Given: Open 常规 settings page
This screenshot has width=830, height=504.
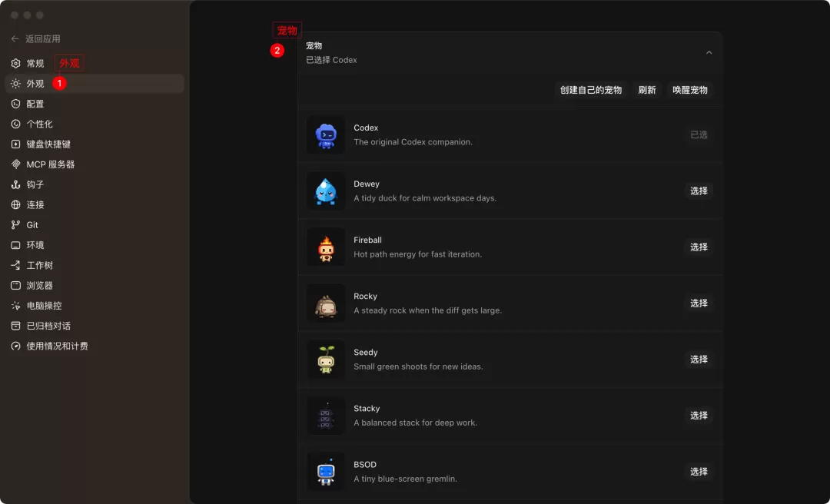Looking at the screenshot, I should (x=35, y=64).
